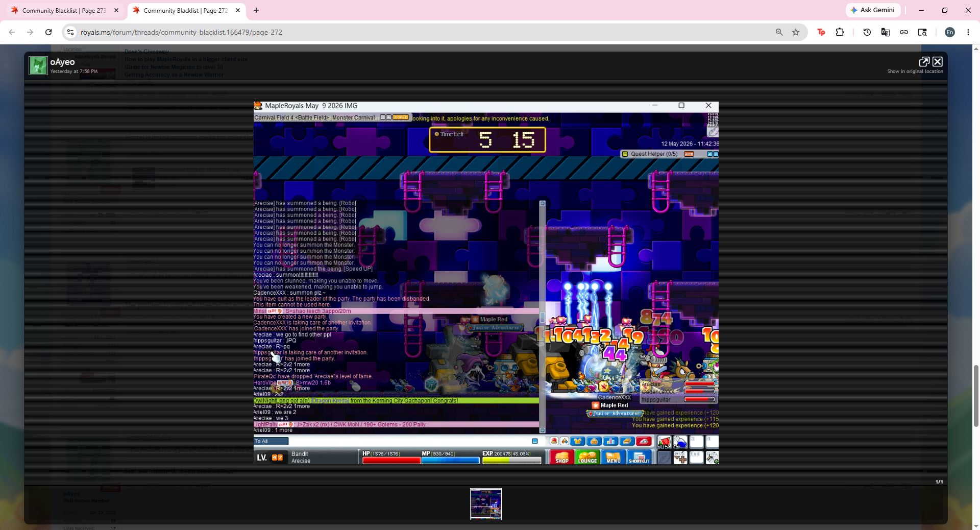Click the 'Dragon Kreda' gachapon announcement line
Viewport: 980px width, 530px height.
click(x=396, y=401)
